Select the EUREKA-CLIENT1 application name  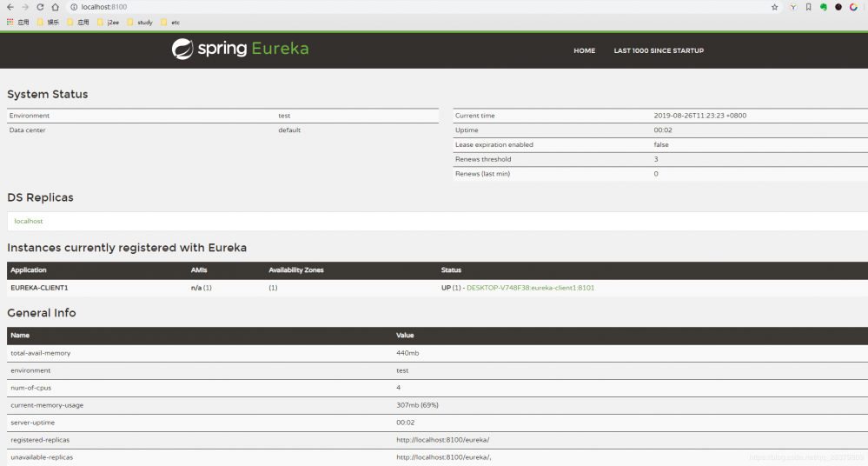(39, 288)
